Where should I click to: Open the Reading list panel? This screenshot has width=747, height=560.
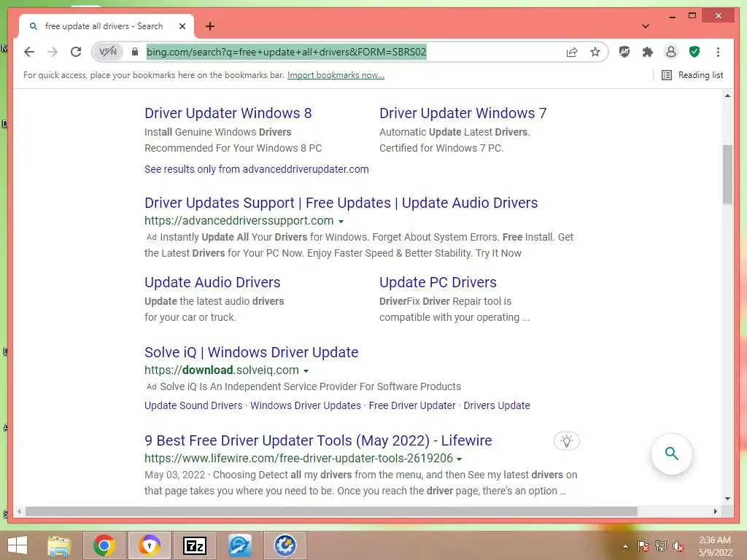692,75
